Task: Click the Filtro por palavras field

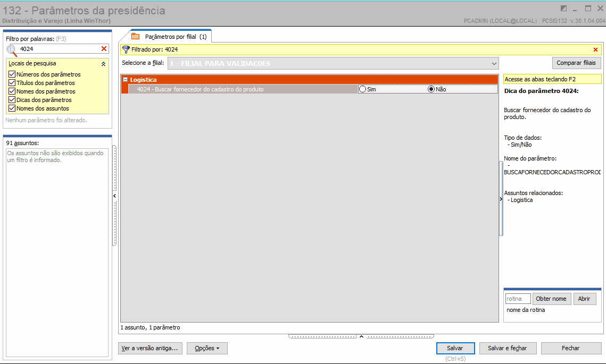Action: point(59,49)
